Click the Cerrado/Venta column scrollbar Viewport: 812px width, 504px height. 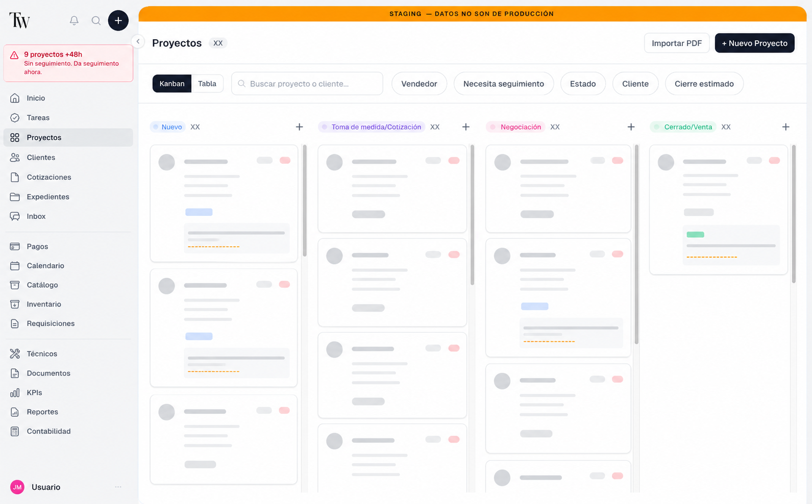(x=794, y=214)
